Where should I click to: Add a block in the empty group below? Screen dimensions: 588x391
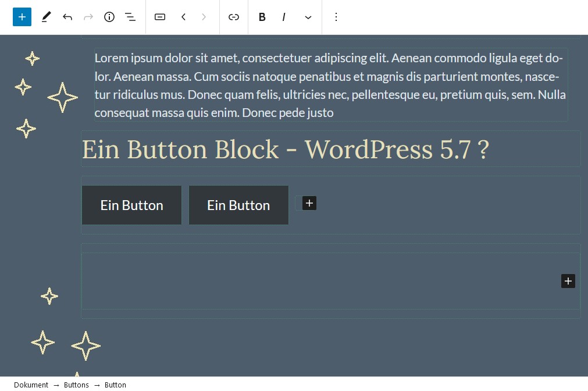click(x=568, y=281)
